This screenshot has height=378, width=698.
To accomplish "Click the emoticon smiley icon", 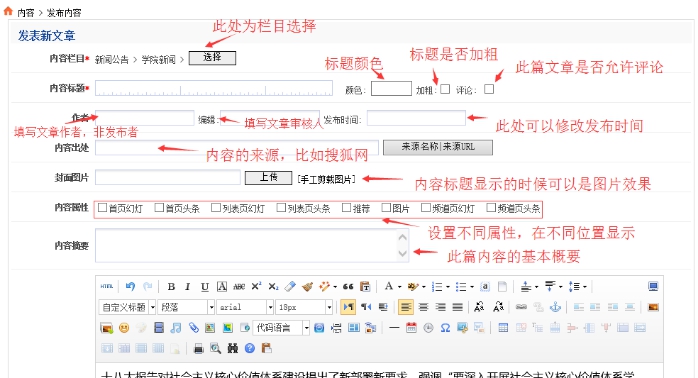I will pyautogui.click(x=124, y=328).
